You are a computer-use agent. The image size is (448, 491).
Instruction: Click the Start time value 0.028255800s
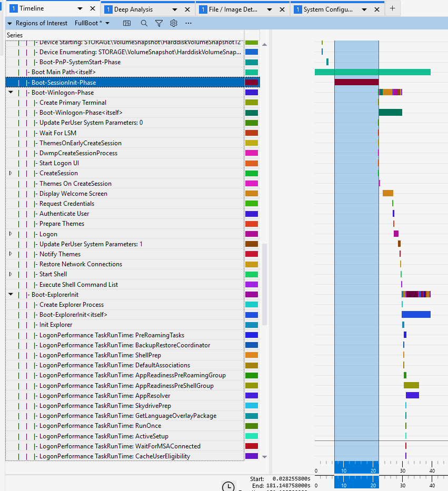tap(291, 479)
